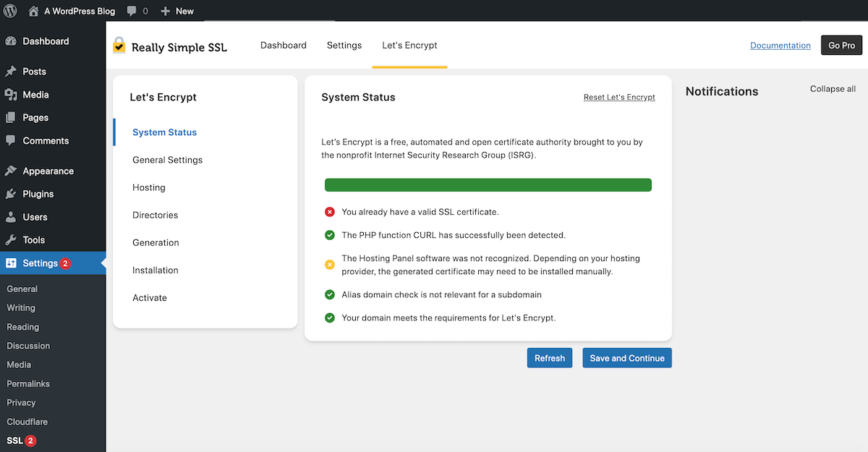
Task: Select System Status in Let's Encrypt menu
Action: coord(165,132)
